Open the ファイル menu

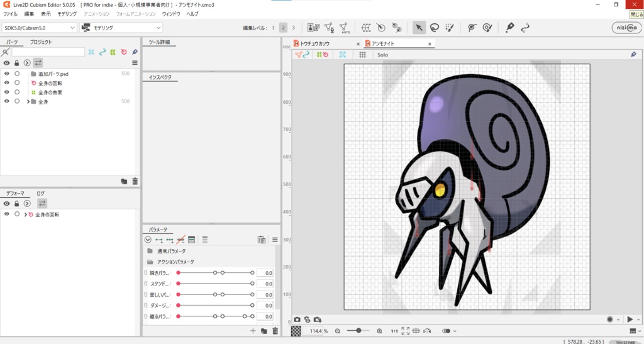point(10,14)
